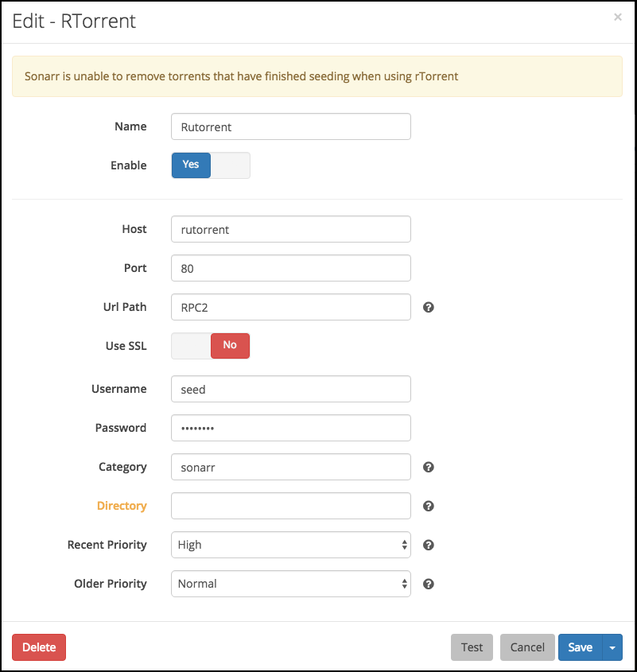
Task: Click the Older Priority help icon
Action: tap(428, 584)
